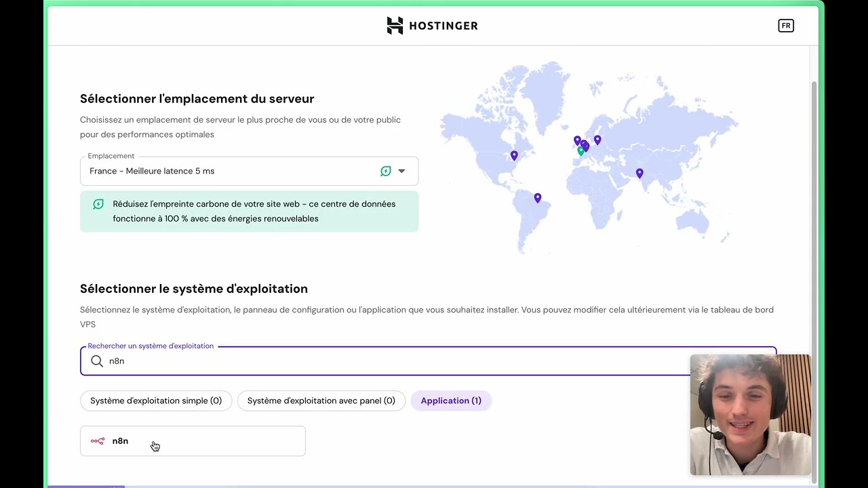This screenshot has width=868, height=488.
Task: Select the n8n application card
Action: click(193, 441)
